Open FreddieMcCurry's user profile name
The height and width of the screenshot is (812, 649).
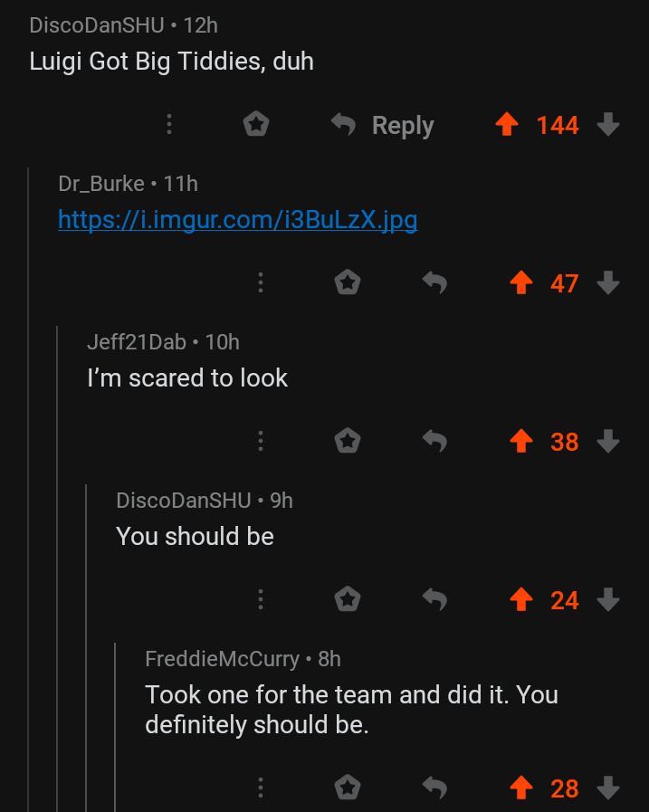[222, 659]
